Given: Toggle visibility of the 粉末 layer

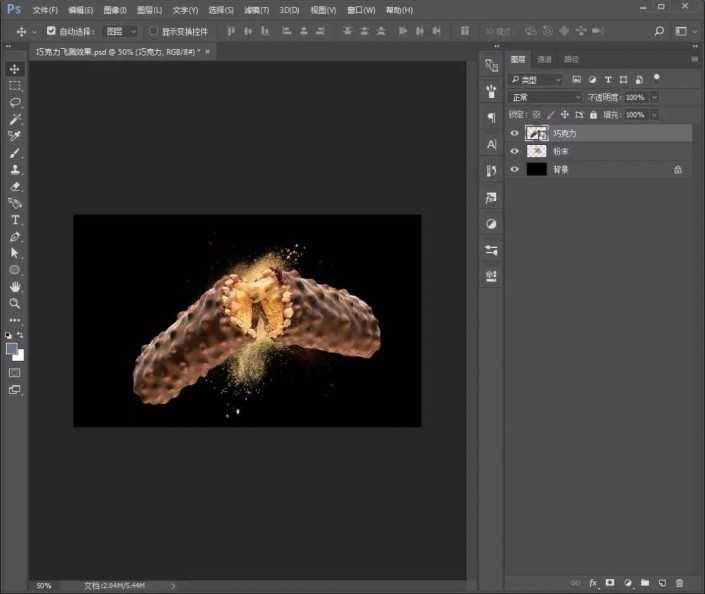Looking at the screenshot, I should (x=515, y=151).
